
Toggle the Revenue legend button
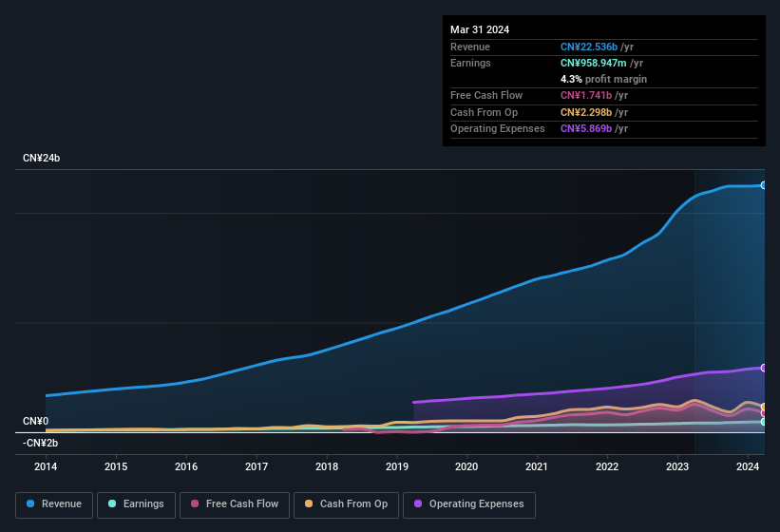coord(54,504)
